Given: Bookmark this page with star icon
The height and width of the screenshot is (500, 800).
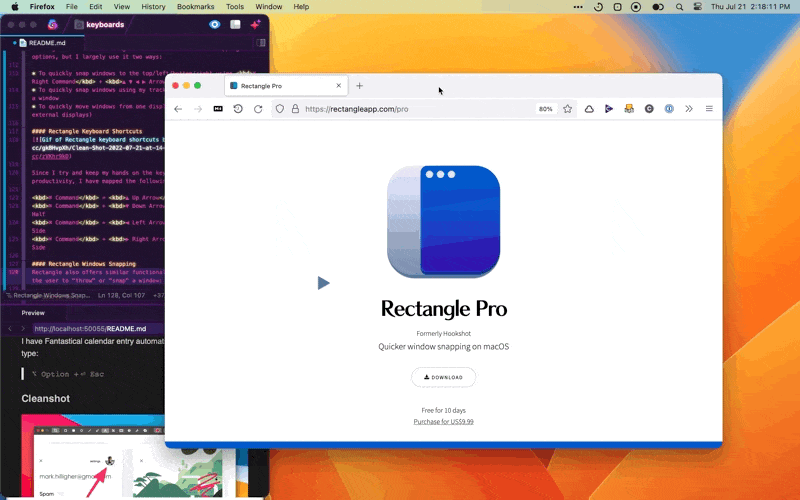Looking at the screenshot, I should 567,109.
